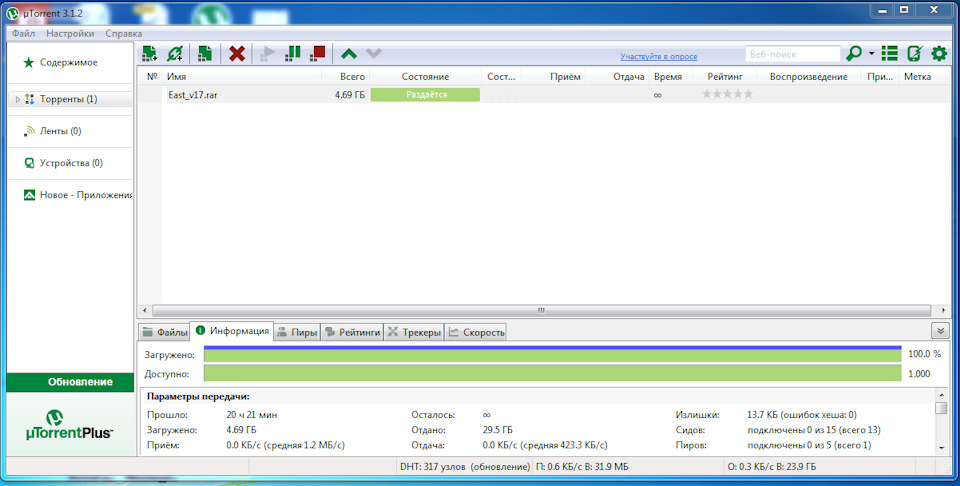Stop the selected torrent
Screen dimensions: 960x486
[317, 54]
